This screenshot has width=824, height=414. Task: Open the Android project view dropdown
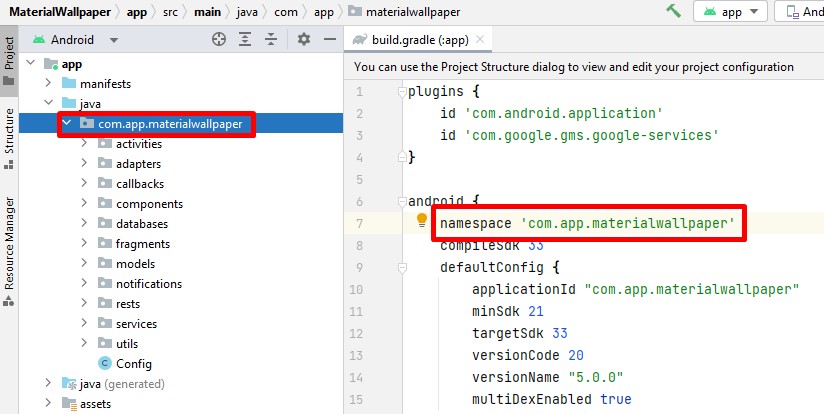point(76,40)
